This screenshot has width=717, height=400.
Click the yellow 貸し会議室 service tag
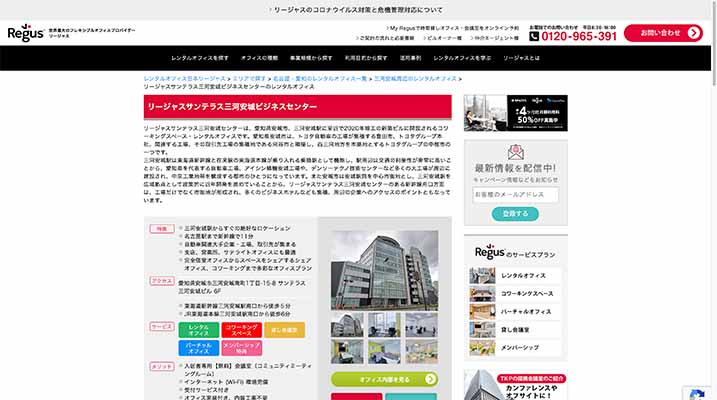click(x=284, y=330)
